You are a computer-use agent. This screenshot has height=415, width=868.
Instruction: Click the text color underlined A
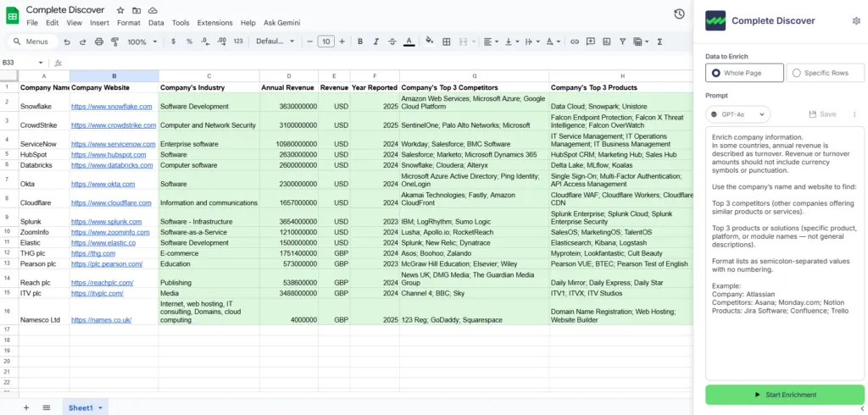click(409, 41)
